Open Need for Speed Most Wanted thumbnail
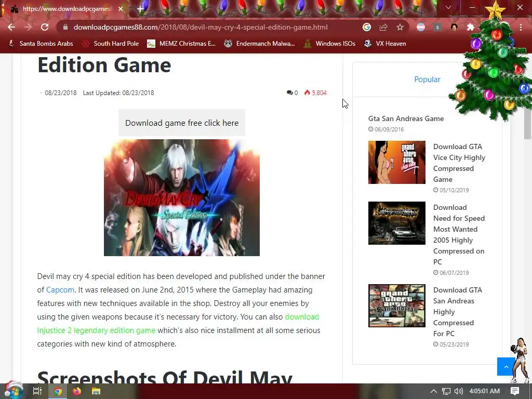Viewport: 532px width, 399px height. pyautogui.click(x=396, y=223)
